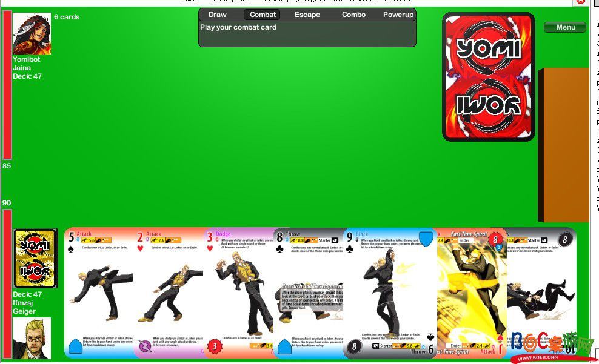The width and height of the screenshot is (599, 364).
Task: Click the blue shield atop the Block card
Action: coord(426,238)
